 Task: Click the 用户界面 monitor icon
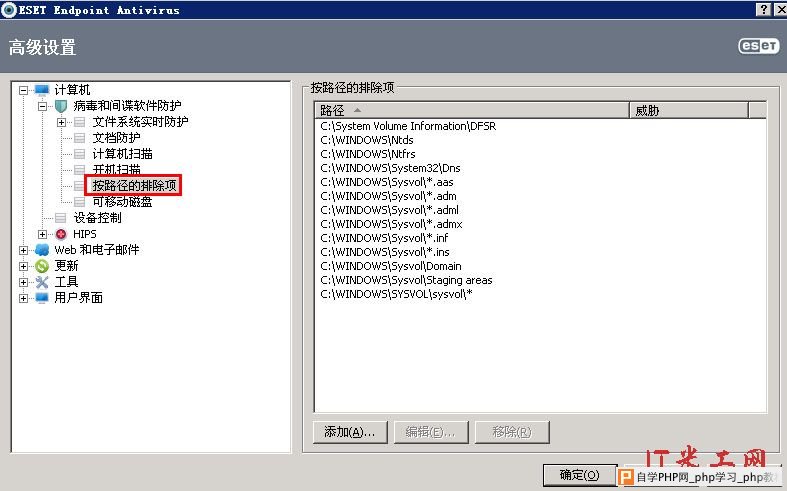click(x=42, y=298)
